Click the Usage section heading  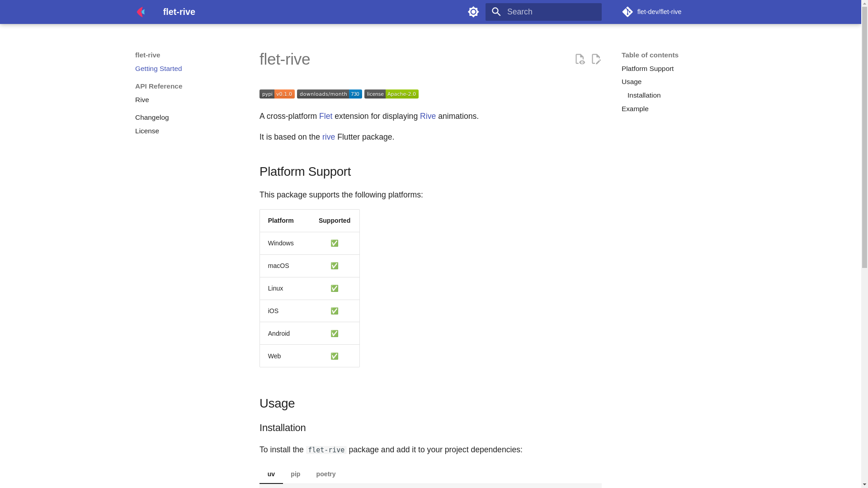277,404
